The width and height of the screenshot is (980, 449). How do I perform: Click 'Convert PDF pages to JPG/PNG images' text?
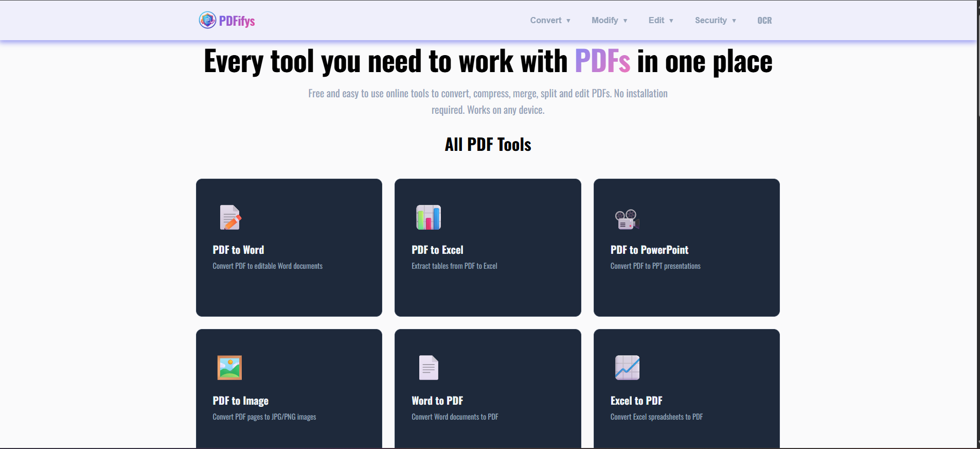tap(264, 417)
